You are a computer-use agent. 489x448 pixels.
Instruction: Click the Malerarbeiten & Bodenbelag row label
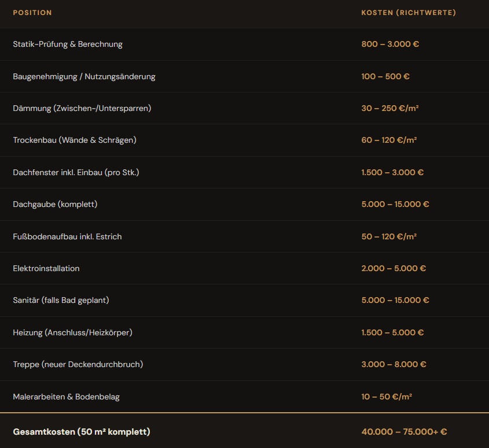click(67, 397)
